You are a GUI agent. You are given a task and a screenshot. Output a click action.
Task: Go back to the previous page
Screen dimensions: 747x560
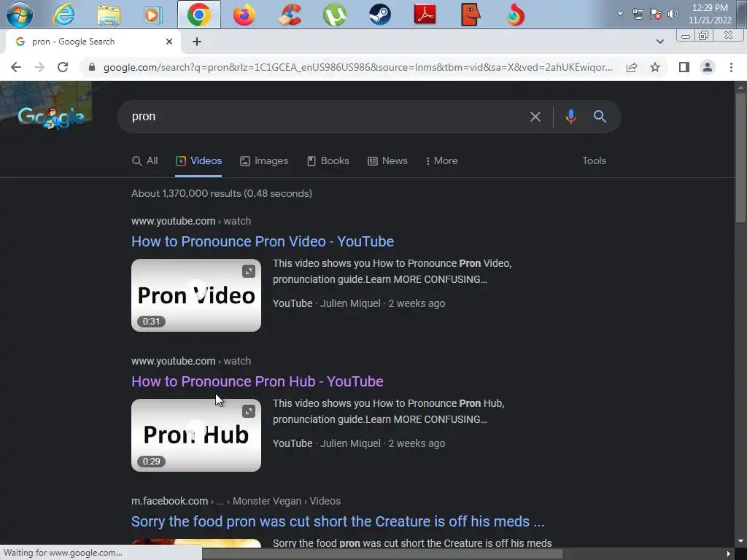[x=16, y=67]
